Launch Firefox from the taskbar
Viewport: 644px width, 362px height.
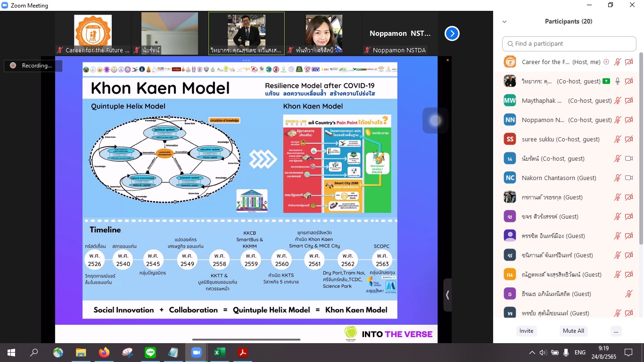coord(104,352)
